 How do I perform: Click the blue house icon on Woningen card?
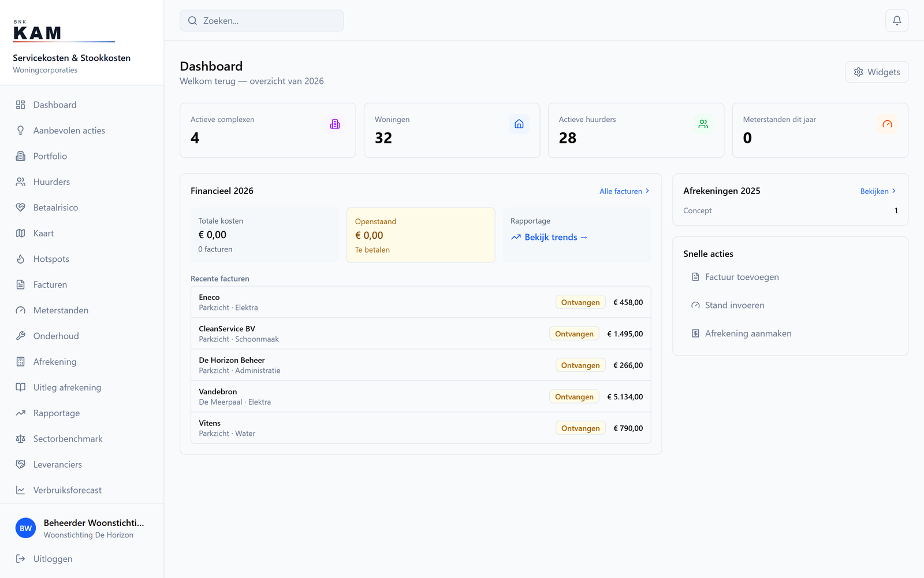pyautogui.click(x=519, y=124)
